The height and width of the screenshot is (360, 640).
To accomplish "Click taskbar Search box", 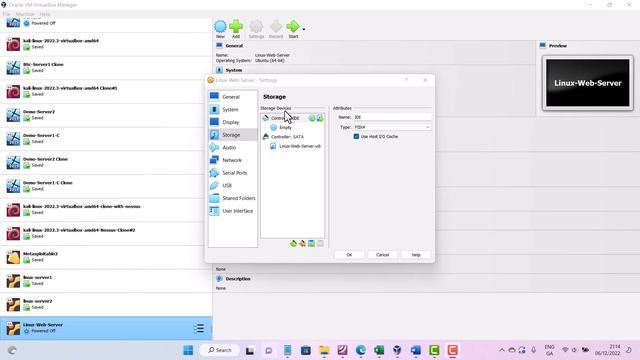I will pos(220,350).
